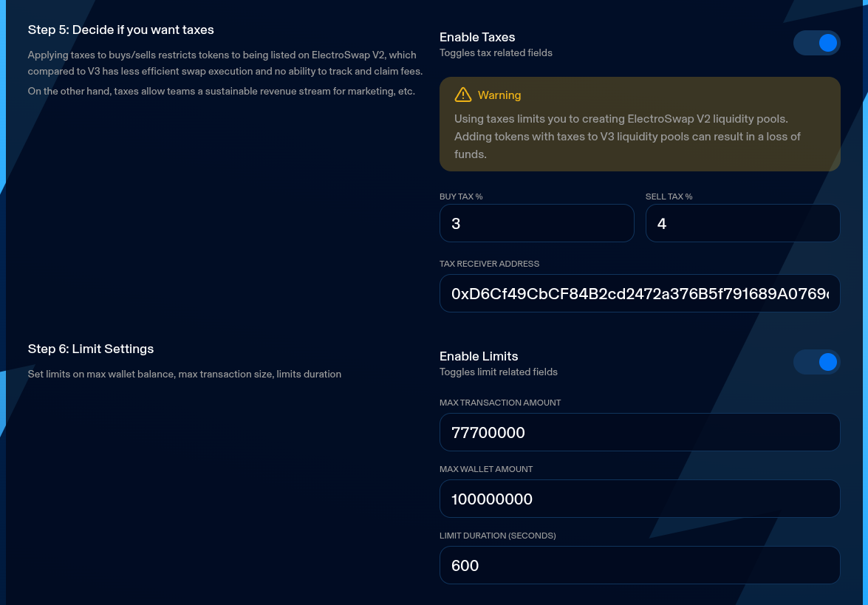The width and height of the screenshot is (868, 605).
Task: Click the Step 6 Limit Settings heading
Action: (91, 349)
